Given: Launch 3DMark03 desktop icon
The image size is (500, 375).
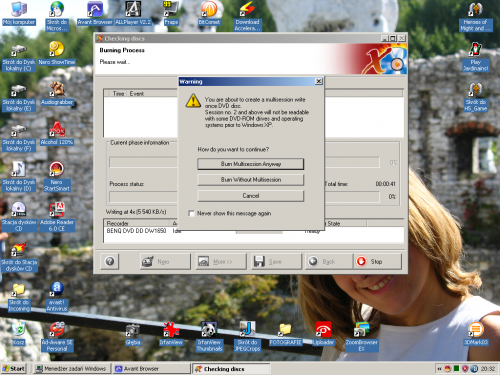Looking at the screenshot, I should (x=476, y=333).
